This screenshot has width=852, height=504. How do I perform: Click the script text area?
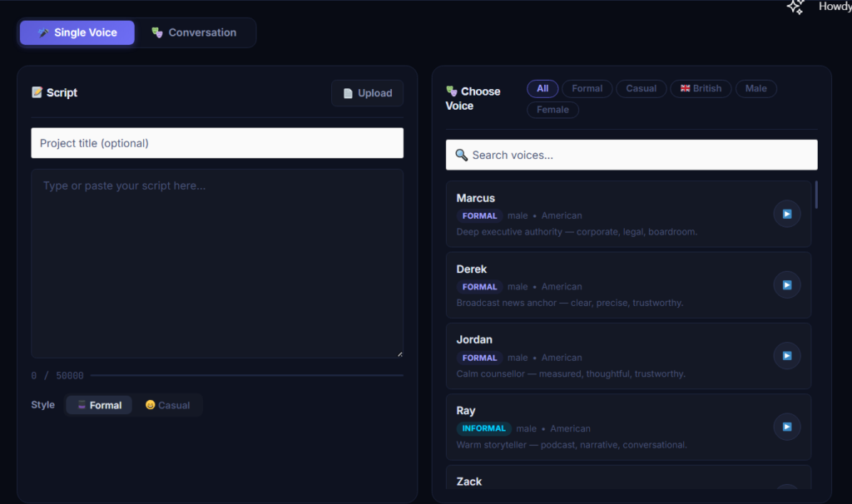tap(217, 264)
